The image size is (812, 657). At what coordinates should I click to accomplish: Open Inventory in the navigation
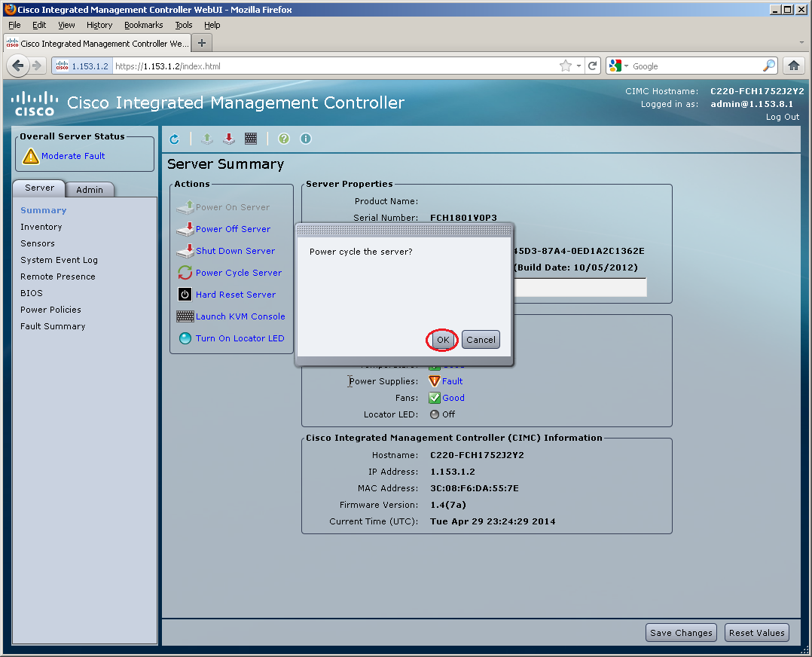41,227
